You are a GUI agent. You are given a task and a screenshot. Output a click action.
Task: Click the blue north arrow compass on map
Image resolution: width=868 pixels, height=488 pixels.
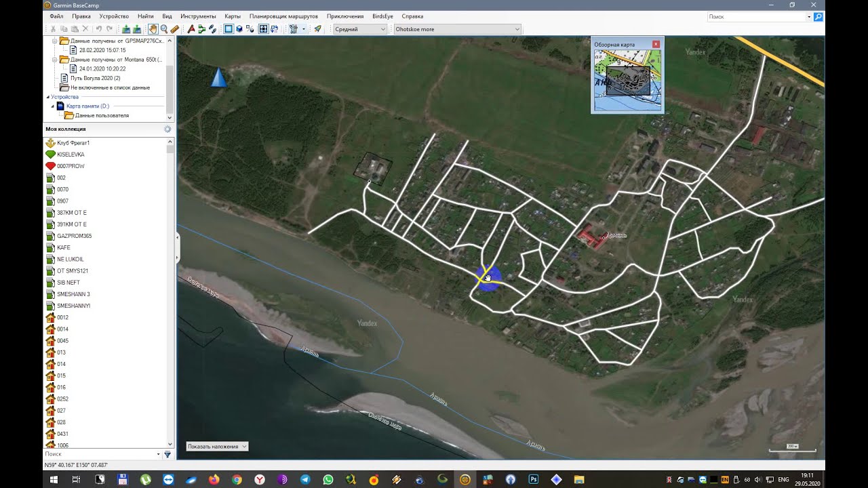click(x=218, y=77)
